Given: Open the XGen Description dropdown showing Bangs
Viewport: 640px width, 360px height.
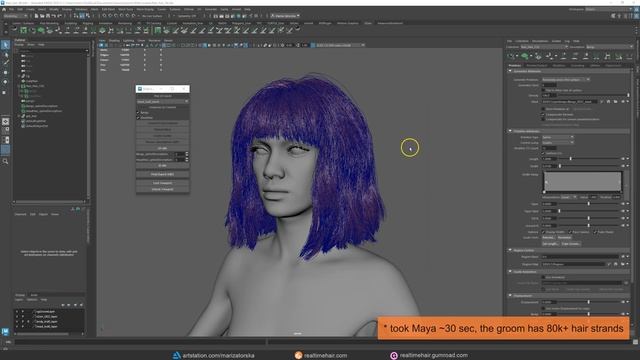Looking at the screenshot, I should (609, 47).
